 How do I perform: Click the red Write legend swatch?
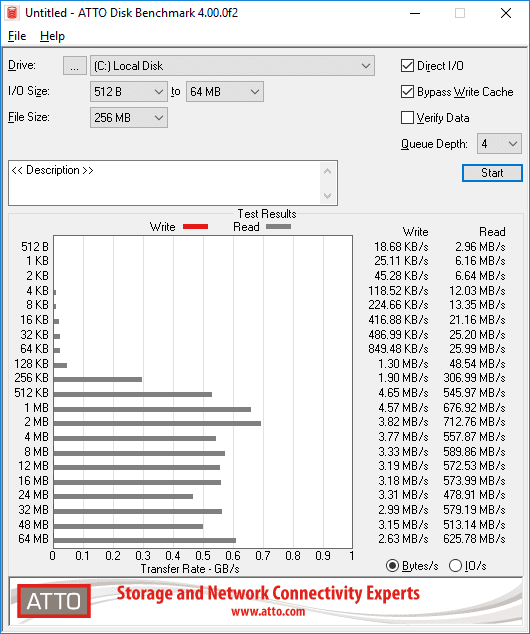click(x=195, y=226)
